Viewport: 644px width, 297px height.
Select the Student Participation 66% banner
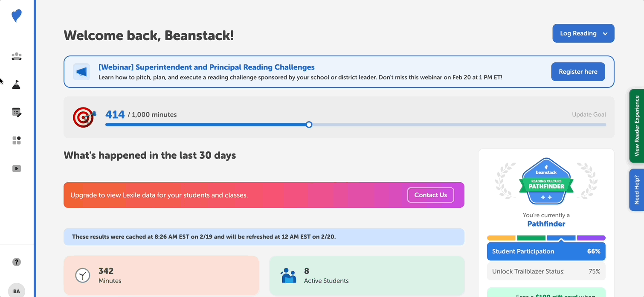(x=546, y=251)
